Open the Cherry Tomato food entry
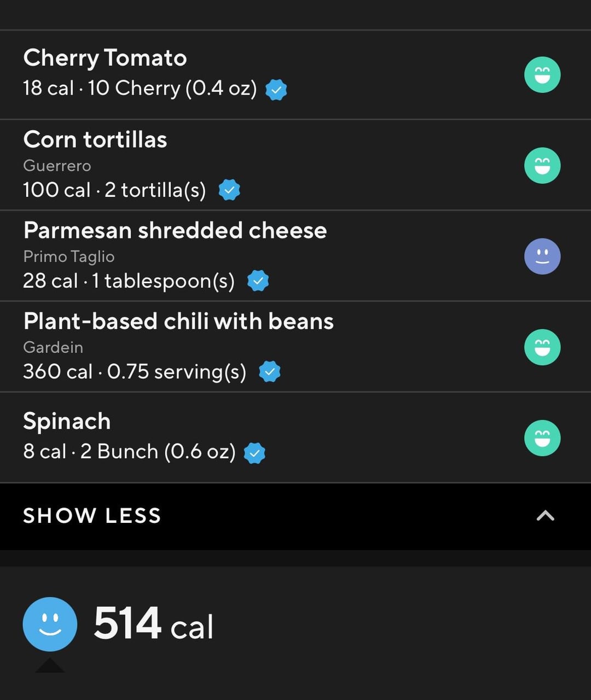Viewport: 591px width, 700px height. click(x=296, y=74)
